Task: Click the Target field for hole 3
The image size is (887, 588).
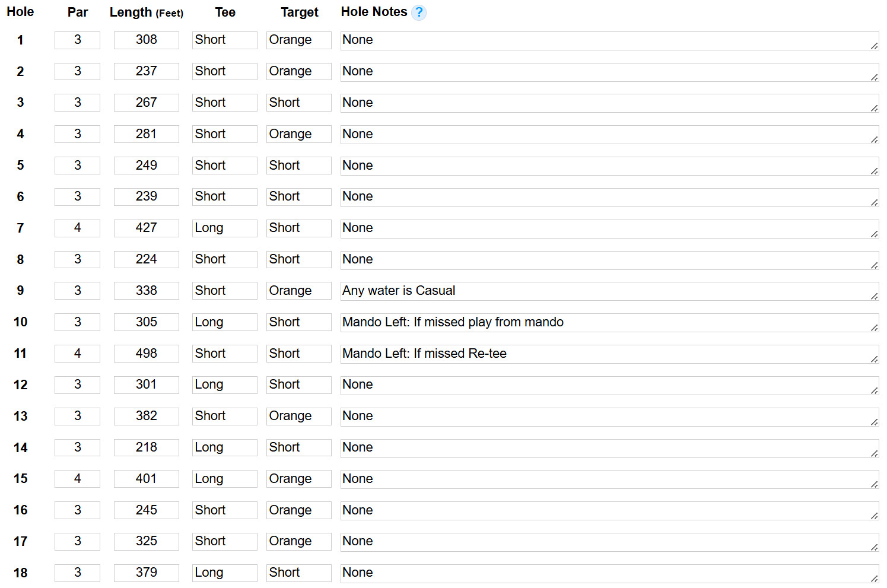Action: click(x=299, y=103)
